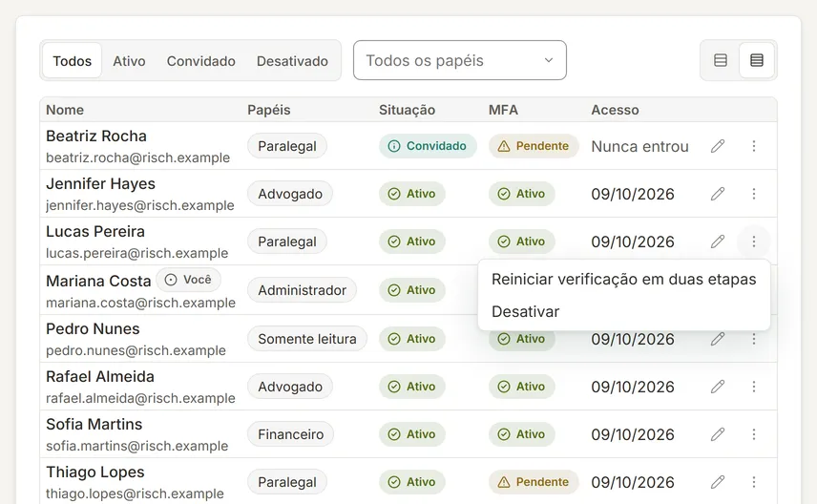The image size is (817, 504).
Task: Click the Situação column header
Action: click(407, 110)
